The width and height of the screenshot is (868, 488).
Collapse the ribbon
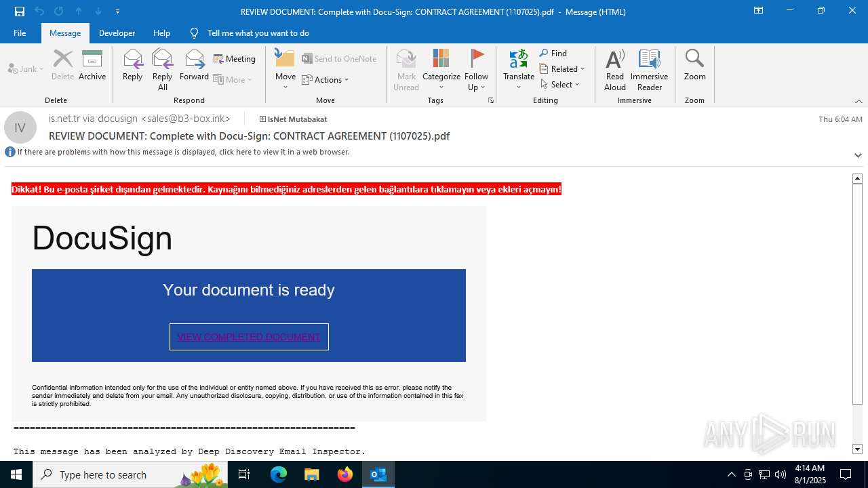click(x=859, y=101)
